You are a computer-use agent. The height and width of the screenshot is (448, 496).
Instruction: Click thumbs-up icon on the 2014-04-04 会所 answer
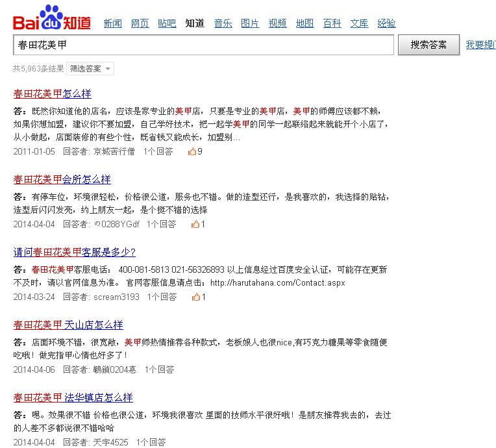tap(195, 224)
